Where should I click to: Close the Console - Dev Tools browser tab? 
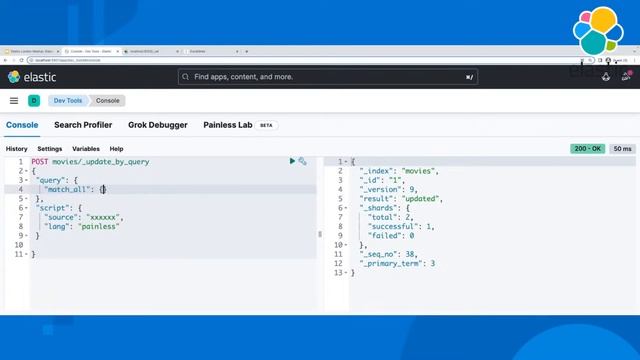118,51
